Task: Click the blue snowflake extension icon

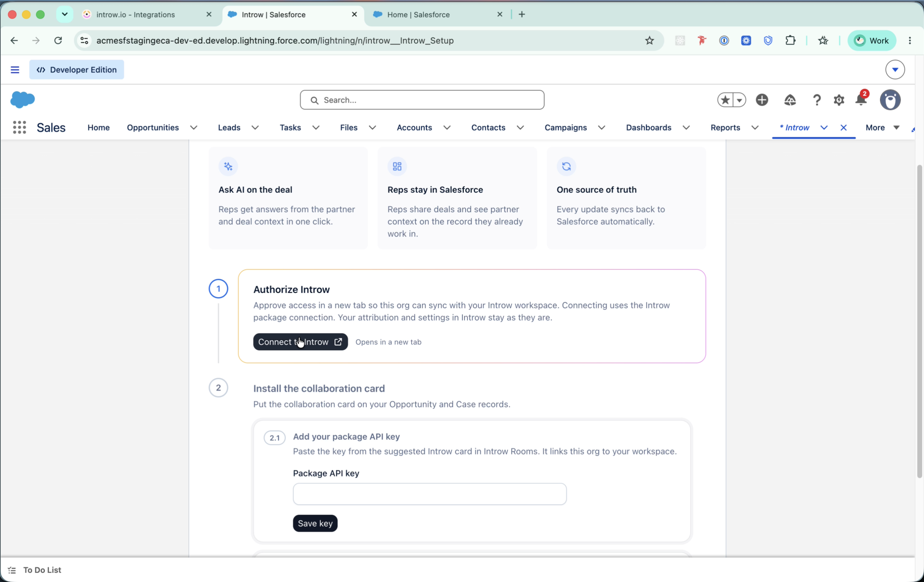Action: (745, 40)
